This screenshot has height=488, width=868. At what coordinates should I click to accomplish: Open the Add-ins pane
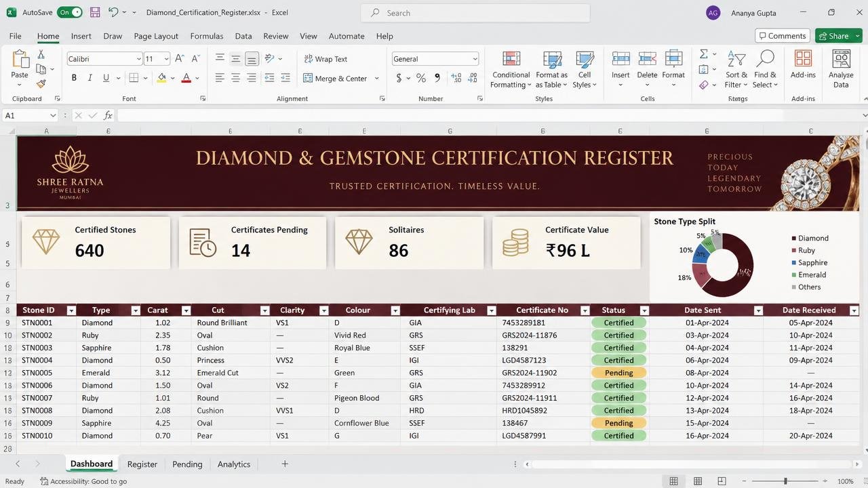tap(803, 65)
